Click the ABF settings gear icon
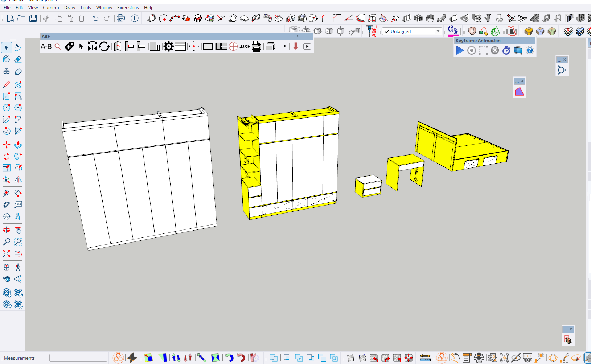 click(168, 46)
